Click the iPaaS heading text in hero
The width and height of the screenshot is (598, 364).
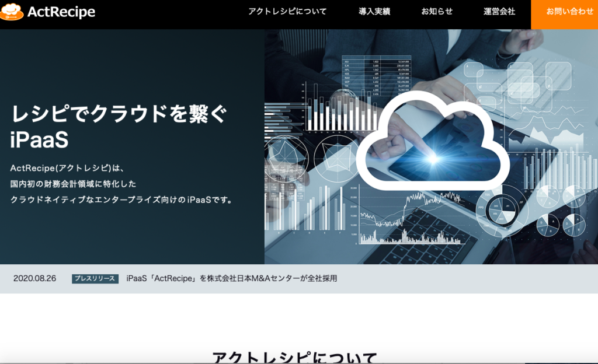click(x=39, y=139)
